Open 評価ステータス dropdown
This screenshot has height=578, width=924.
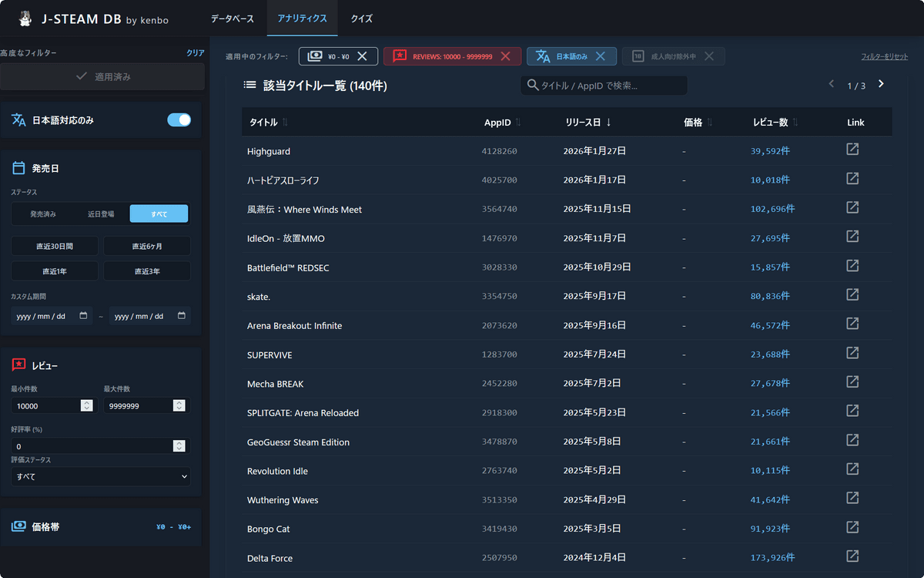(101, 476)
